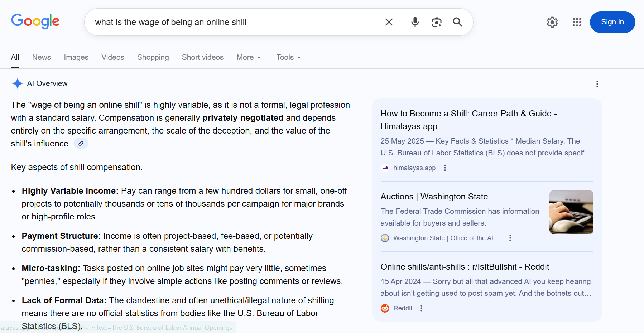
Task: Switch to the Short videos tab
Action: [x=203, y=57]
